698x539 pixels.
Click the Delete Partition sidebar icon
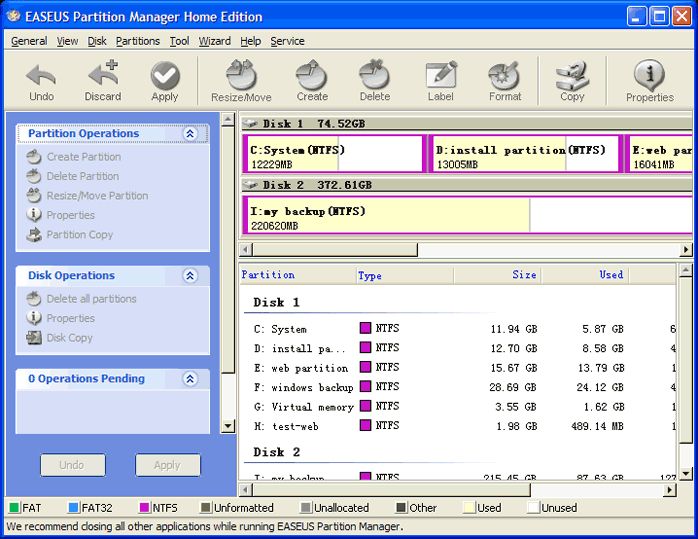34,176
